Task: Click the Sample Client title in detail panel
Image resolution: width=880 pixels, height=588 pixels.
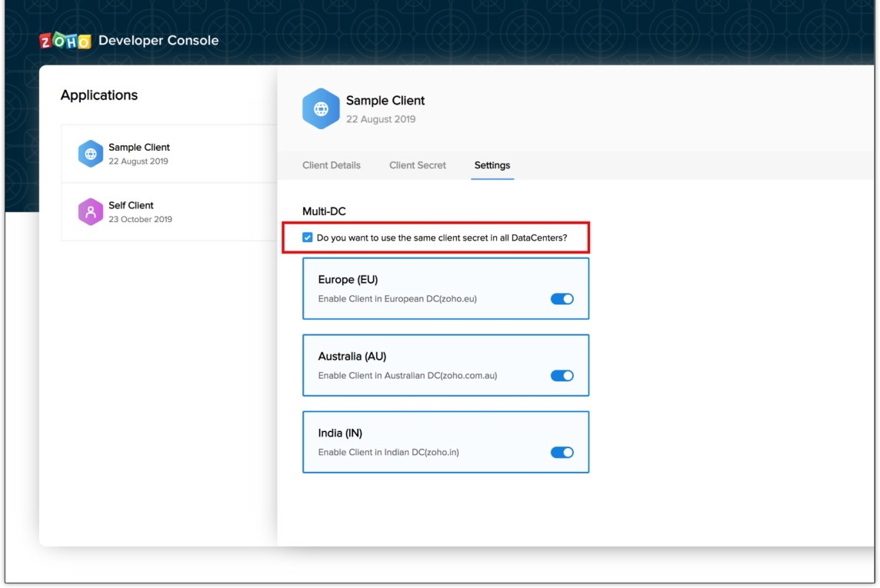Action: point(385,101)
